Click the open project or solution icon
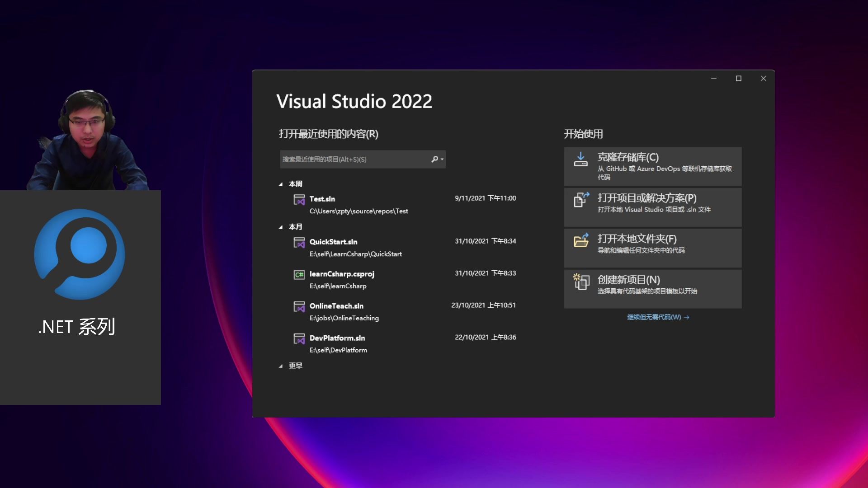This screenshot has height=488, width=868. (581, 200)
